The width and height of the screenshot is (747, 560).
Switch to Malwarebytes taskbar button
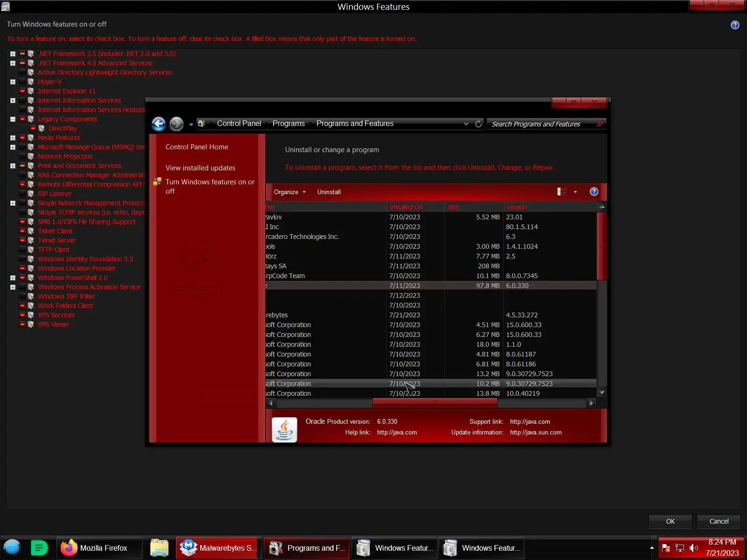(218, 548)
